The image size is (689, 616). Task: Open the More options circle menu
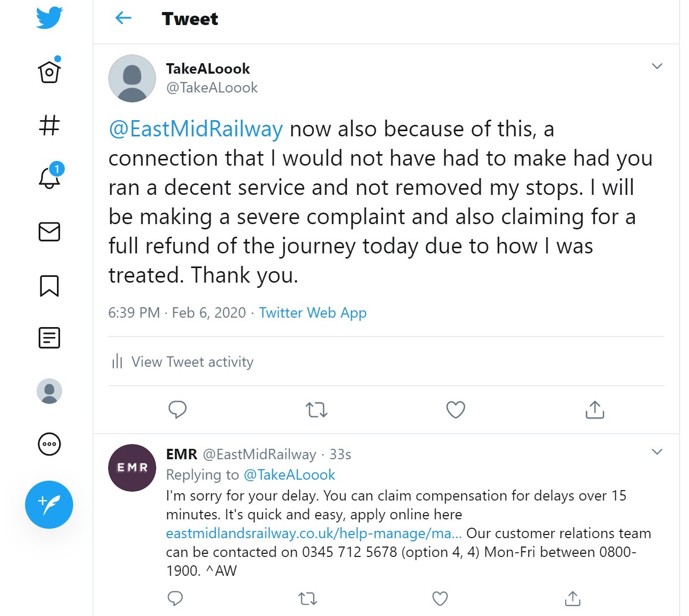click(50, 445)
